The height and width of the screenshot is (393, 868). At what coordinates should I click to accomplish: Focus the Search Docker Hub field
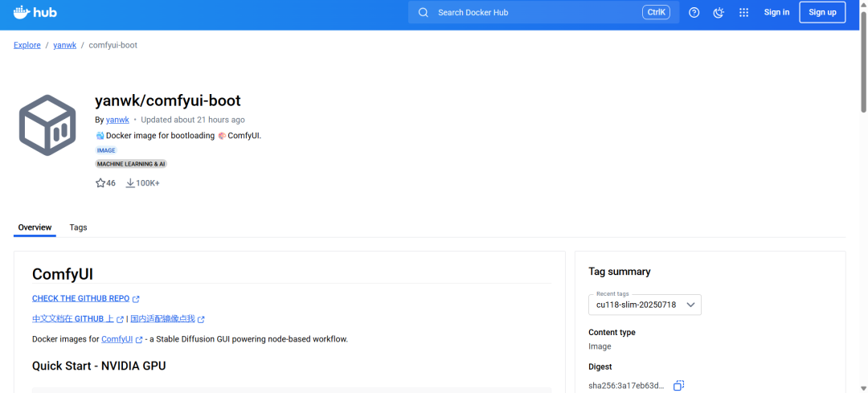point(543,12)
